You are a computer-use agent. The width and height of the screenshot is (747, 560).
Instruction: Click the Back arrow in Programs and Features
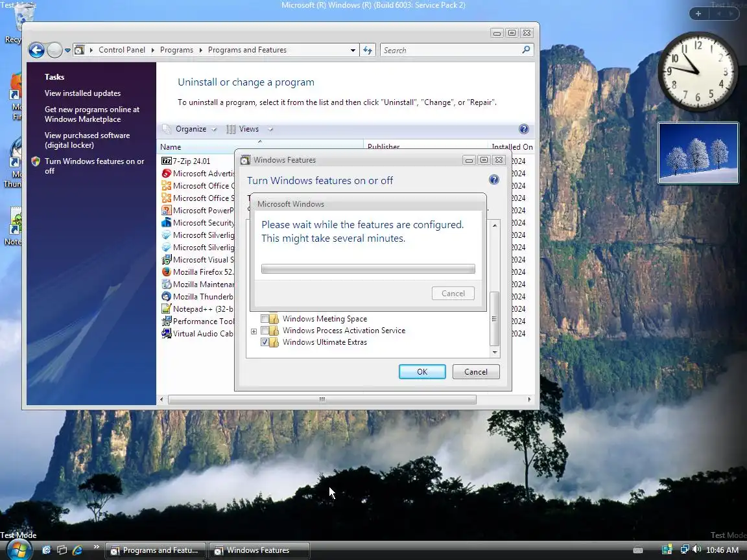click(x=36, y=50)
